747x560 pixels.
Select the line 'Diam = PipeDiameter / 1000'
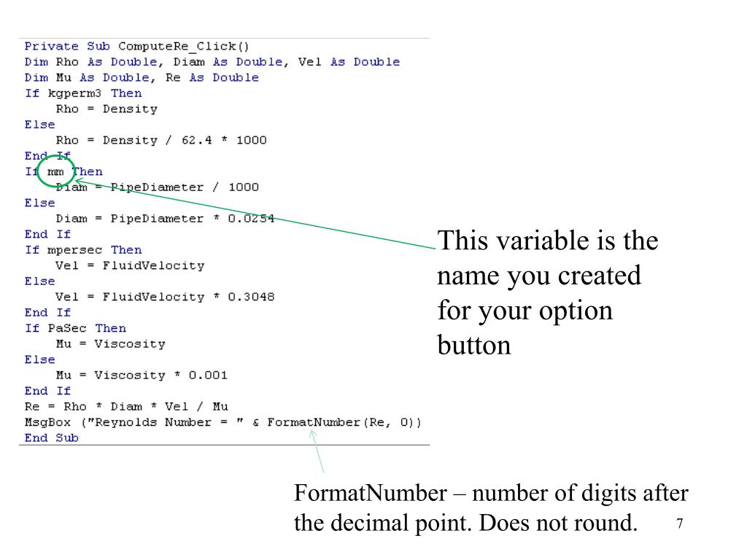[x=158, y=187]
